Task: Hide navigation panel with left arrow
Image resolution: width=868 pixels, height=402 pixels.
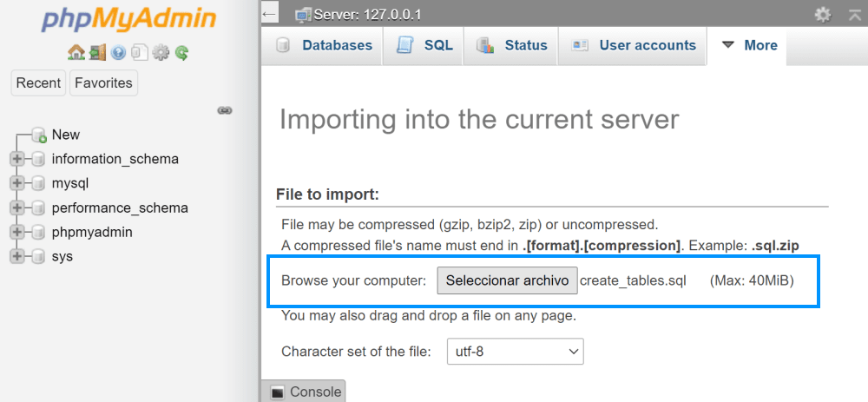Action: tap(270, 14)
